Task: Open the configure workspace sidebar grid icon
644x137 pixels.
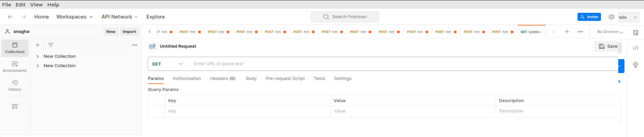Action: 15,106
